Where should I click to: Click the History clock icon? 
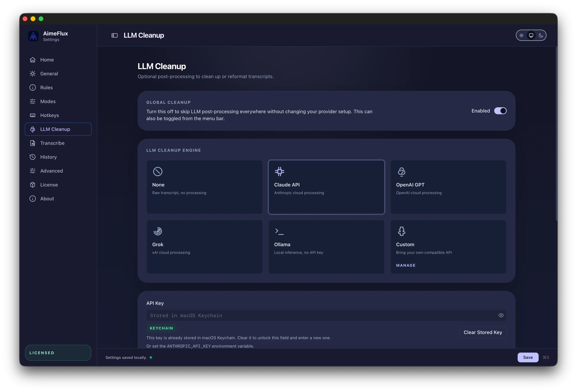click(32, 157)
